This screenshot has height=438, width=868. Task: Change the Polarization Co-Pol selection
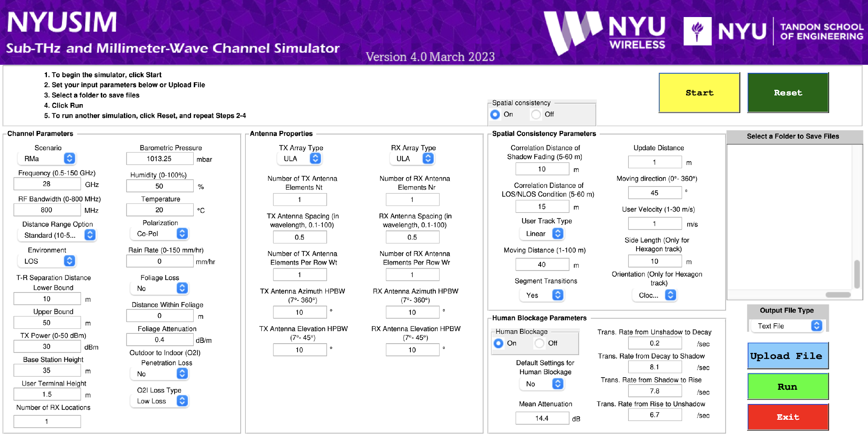coord(182,233)
